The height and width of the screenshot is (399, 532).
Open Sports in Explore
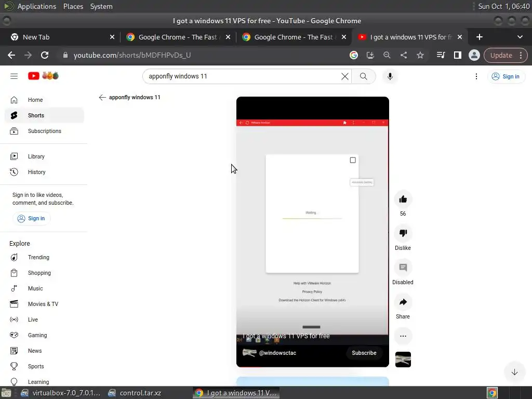[x=44, y=366]
